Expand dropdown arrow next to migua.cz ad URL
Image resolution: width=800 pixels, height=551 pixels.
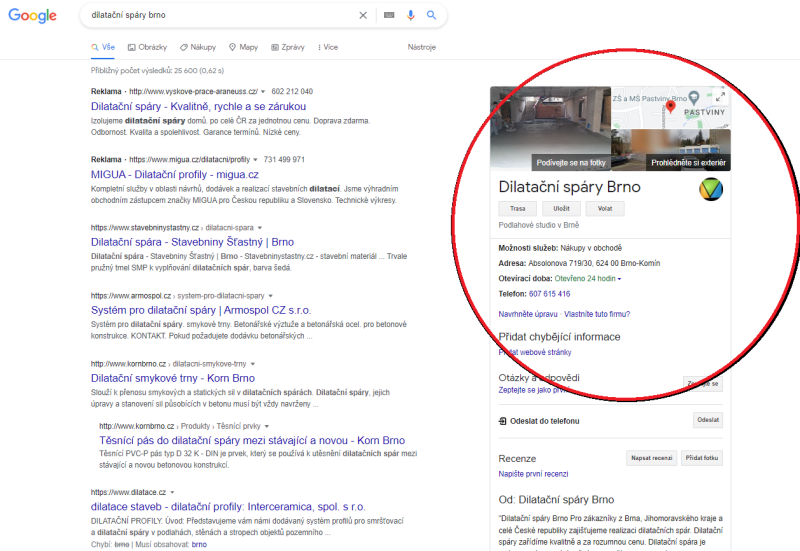256,160
